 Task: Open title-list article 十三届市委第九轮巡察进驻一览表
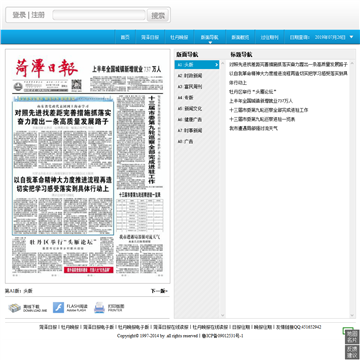coord(262,119)
